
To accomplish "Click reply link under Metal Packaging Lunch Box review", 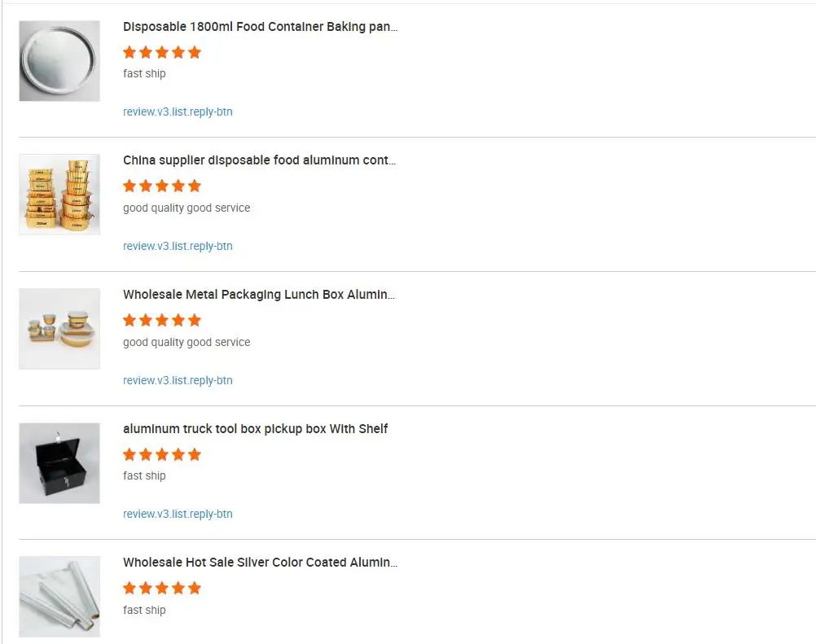I will point(178,380).
